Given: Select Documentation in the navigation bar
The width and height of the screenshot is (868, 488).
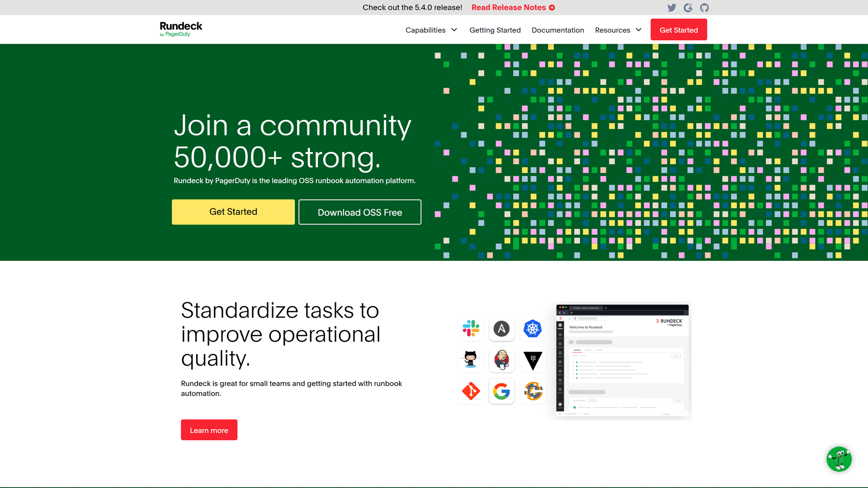Looking at the screenshot, I should [558, 30].
